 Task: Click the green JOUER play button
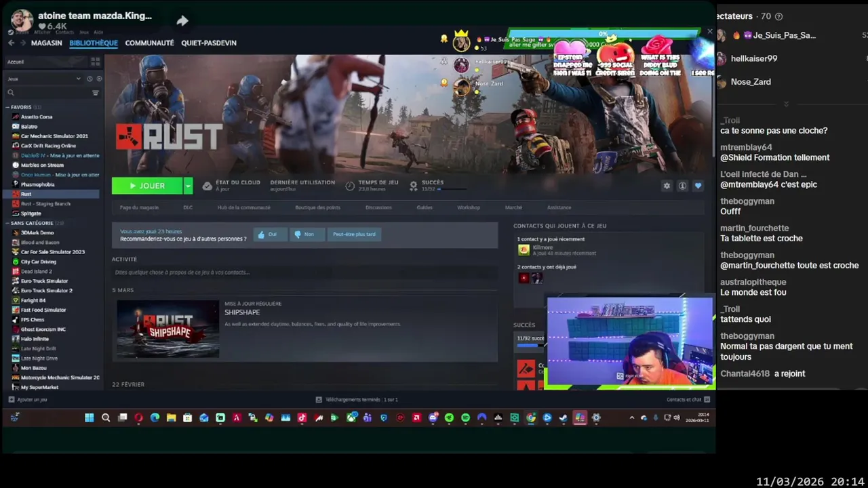[x=147, y=186]
